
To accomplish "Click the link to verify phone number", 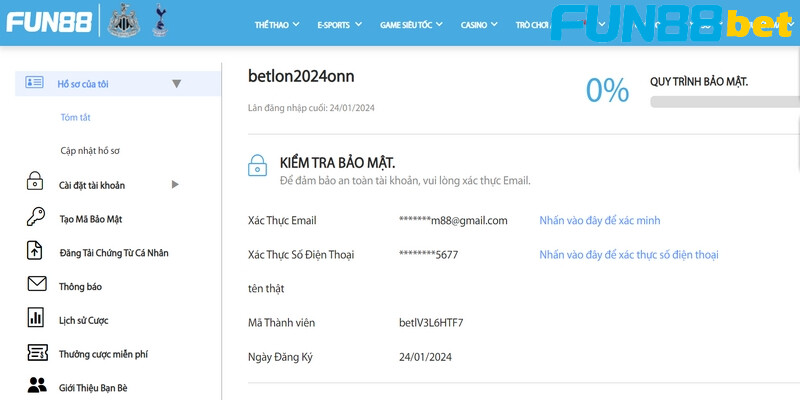I will (x=629, y=255).
